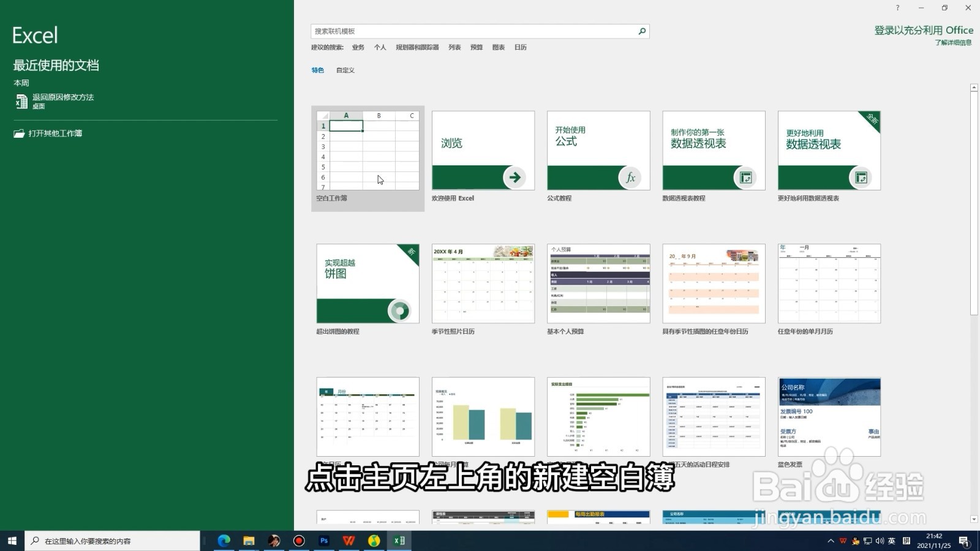This screenshot has height=551, width=980.
Task: Search suggested term 个人
Action: [380, 47]
